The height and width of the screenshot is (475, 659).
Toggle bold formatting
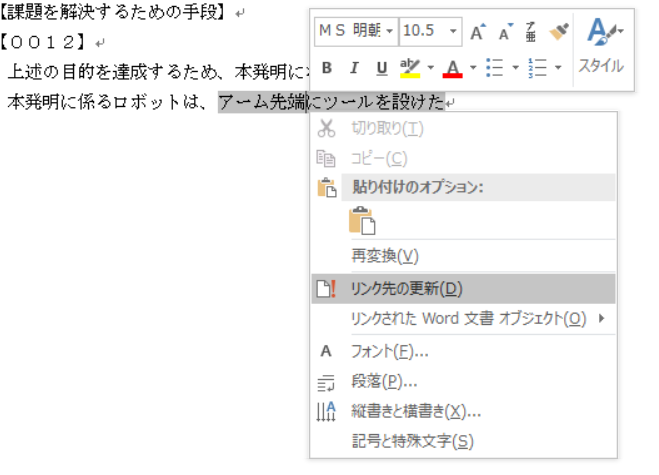(x=327, y=68)
